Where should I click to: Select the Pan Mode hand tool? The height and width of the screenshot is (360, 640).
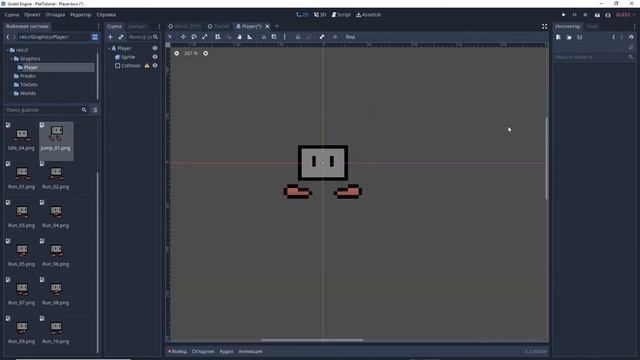[x=239, y=37]
